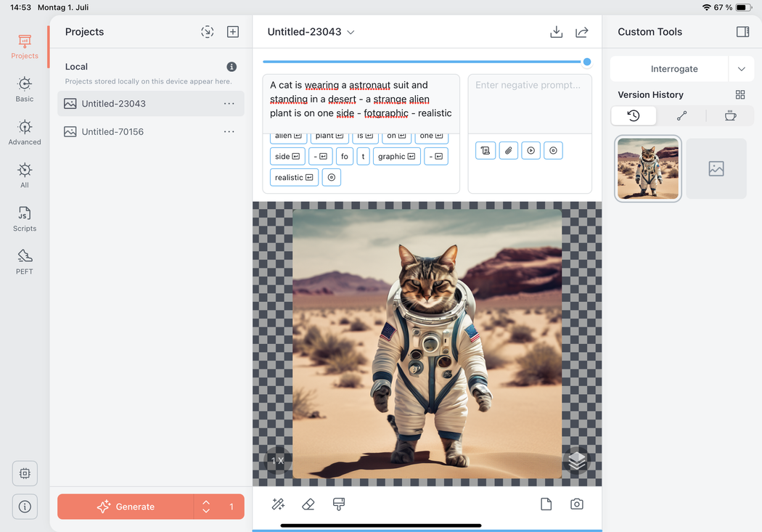Click the empty image placeholder thumbnail

pos(716,168)
